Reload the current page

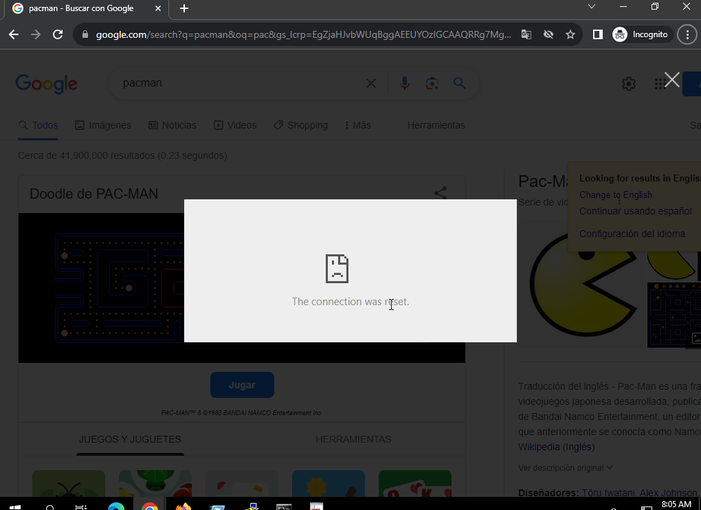click(x=58, y=34)
